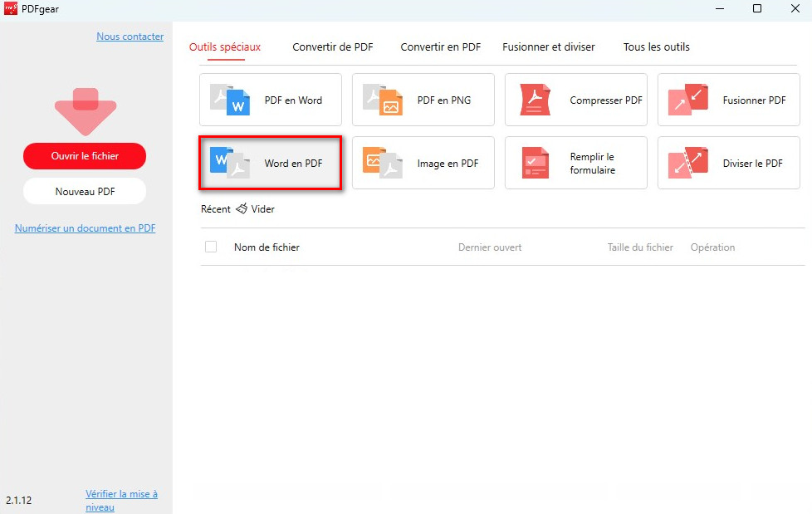Switch to the Convertir de PDF tab
812x514 pixels.
point(332,47)
